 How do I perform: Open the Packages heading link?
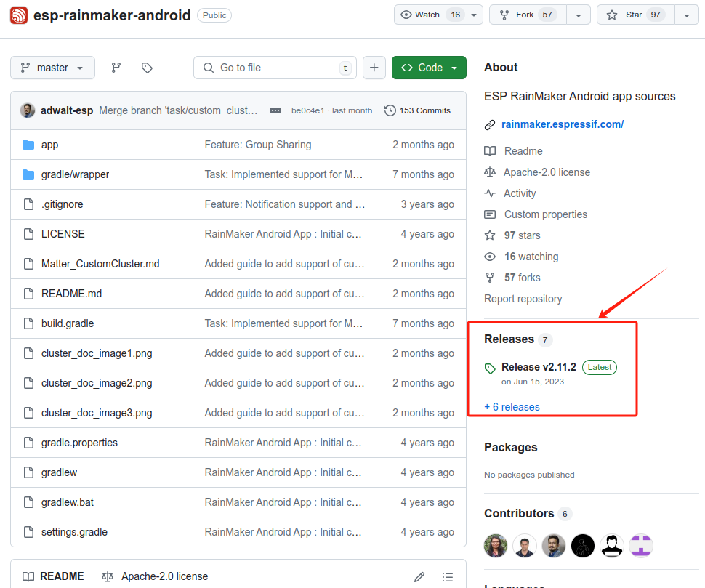[510, 447]
